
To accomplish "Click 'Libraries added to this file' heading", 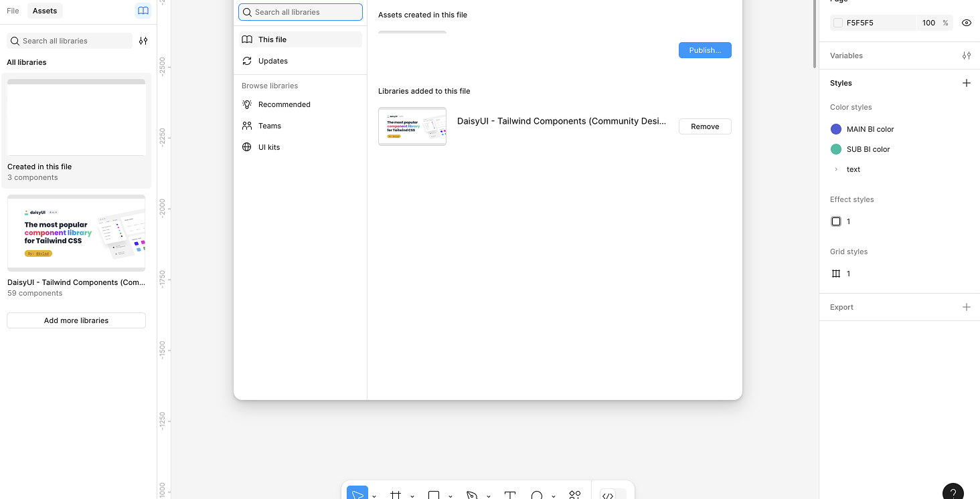I will click(x=424, y=91).
